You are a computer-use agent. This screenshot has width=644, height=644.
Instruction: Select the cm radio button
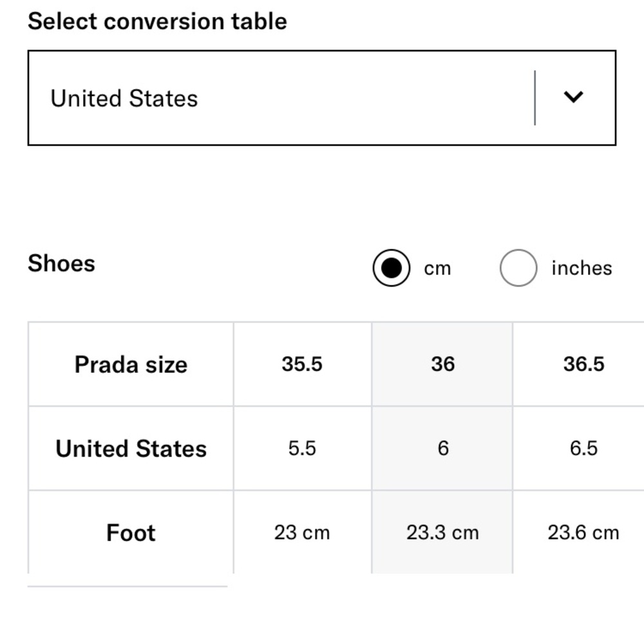click(391, 268)
